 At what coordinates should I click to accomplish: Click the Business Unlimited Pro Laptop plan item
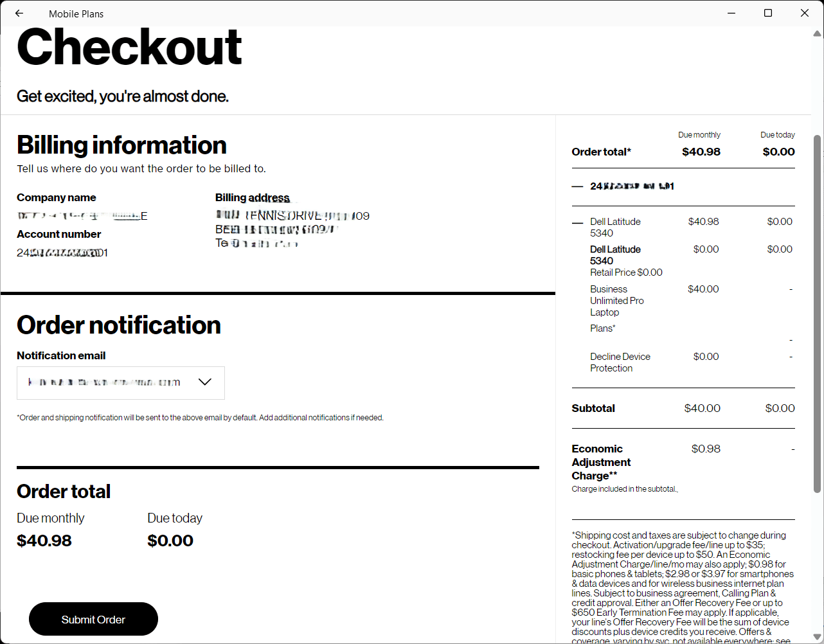pyautogui.click(x=616, y=301)
